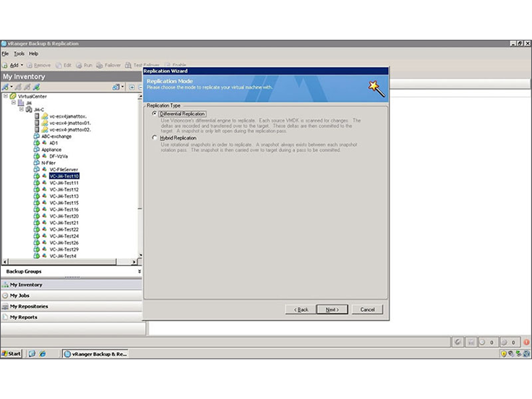Viewport: 532px width, 399px height.
Task: Select VC-JM-Test4 in tree
Action: 63,256
